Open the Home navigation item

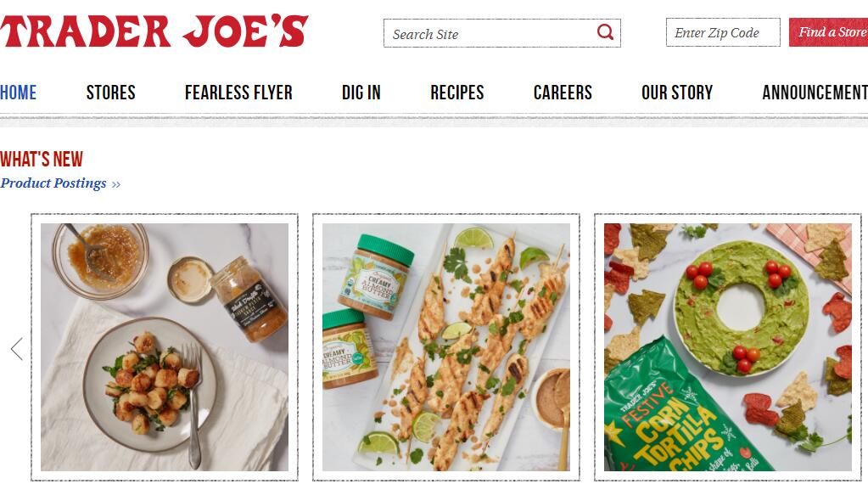pos(19,93)
